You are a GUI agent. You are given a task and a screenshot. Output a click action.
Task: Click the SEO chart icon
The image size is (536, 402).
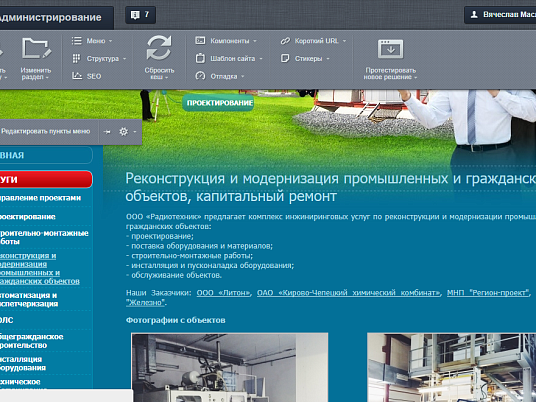pos(77,76)
